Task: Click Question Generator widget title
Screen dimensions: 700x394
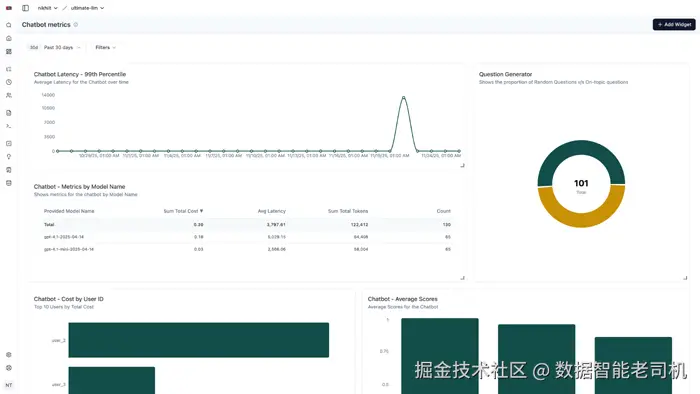Action: (x=505, y=74)
